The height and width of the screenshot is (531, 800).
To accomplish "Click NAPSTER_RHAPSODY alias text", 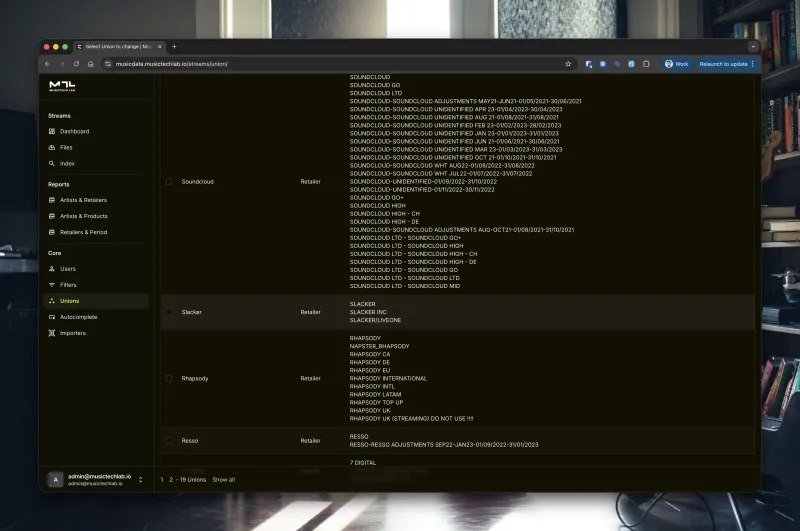I will coord(380,346).
